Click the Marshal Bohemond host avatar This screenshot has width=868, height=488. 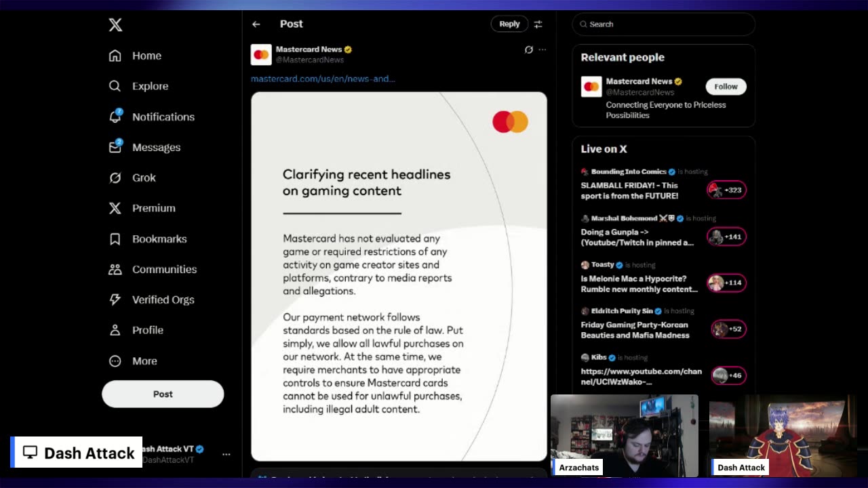[x=585, y=218]
